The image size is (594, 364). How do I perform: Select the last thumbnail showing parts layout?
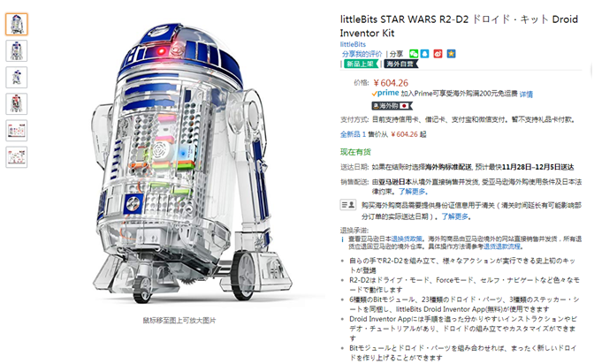pyautogui.click(x=17, y=156)
